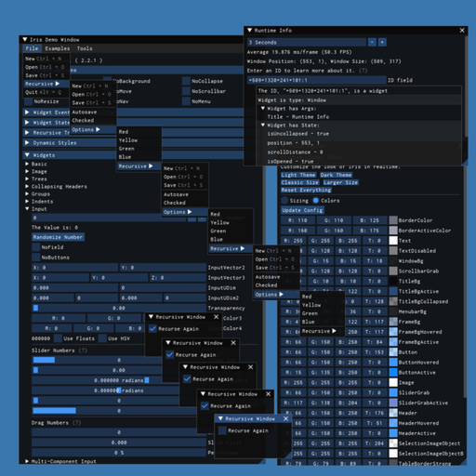Apply the Light Theme button

(x=298, y=175)
